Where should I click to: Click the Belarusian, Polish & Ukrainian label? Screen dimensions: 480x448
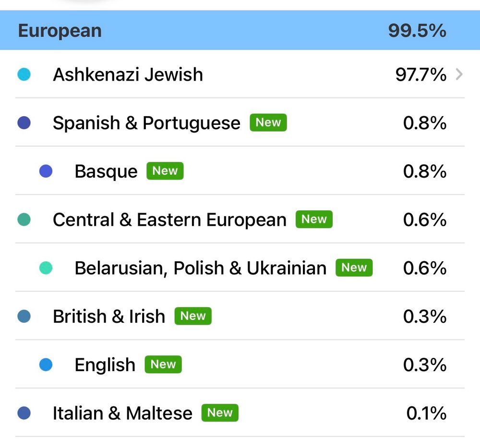point(200,268)
